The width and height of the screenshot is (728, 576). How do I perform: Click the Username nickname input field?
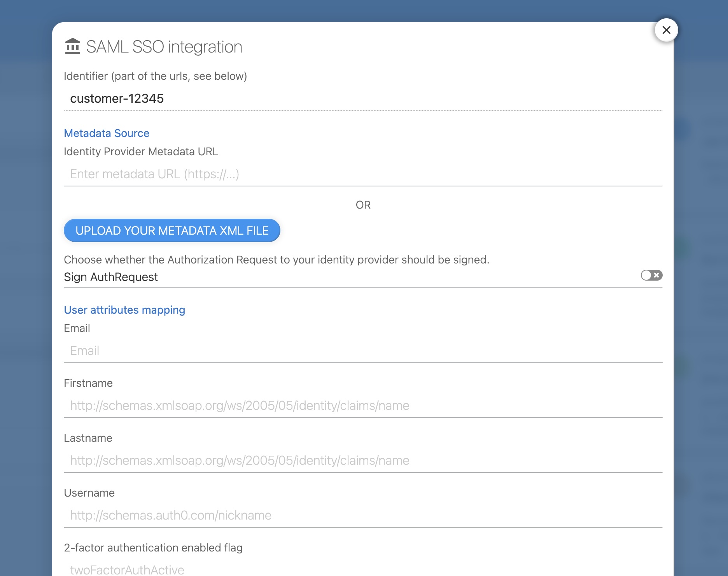(x=362, y=516)
